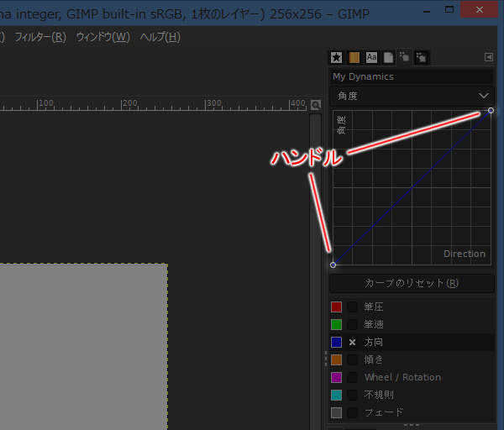Enable the フェード (fade) checkbox

pos(353,412)
